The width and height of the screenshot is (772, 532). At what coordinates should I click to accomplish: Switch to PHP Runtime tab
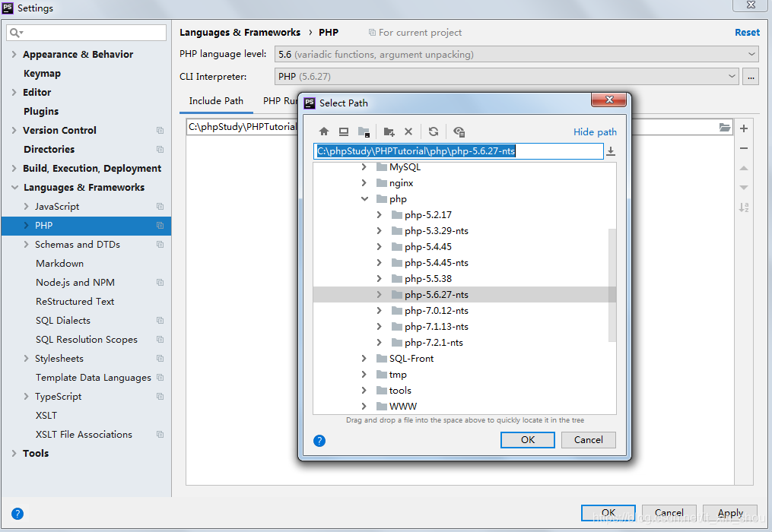[x=280, y=101]
